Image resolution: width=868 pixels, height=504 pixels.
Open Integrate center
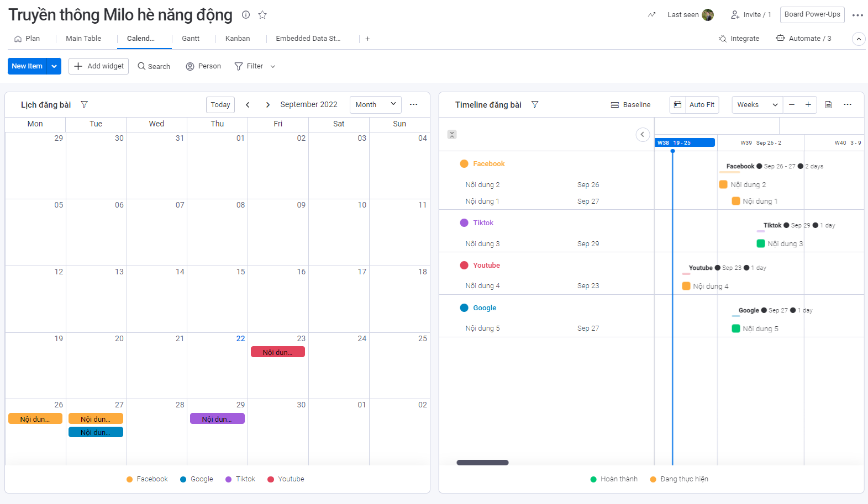pos(739,39)
